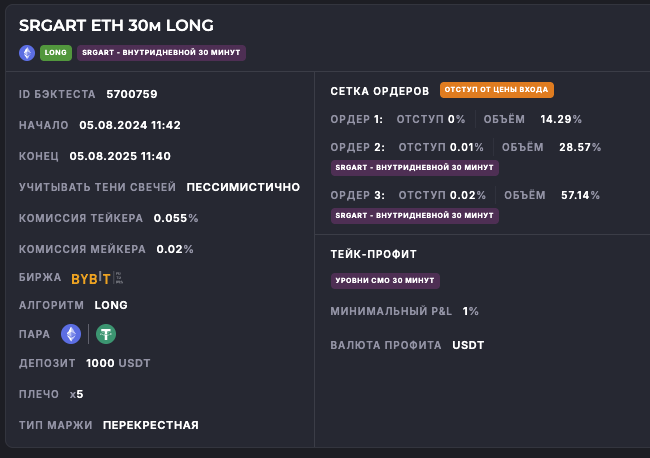
Task: Select the SRGART tag under the title
Action: point(161,53)
